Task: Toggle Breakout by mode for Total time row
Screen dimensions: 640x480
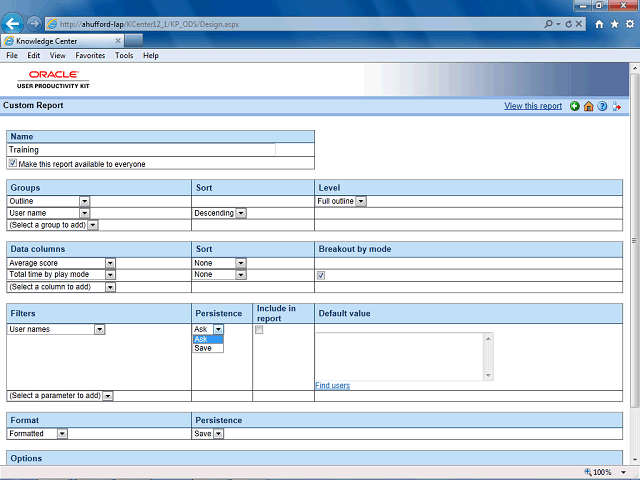Action: click(x=321, y=275)
